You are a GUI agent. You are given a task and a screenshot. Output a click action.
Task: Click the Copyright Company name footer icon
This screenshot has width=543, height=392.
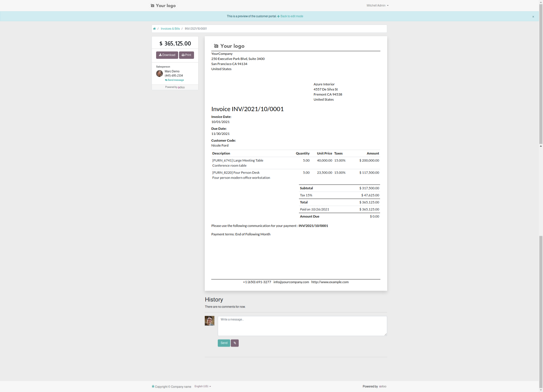pyautogui.click(x=153, y=386)
